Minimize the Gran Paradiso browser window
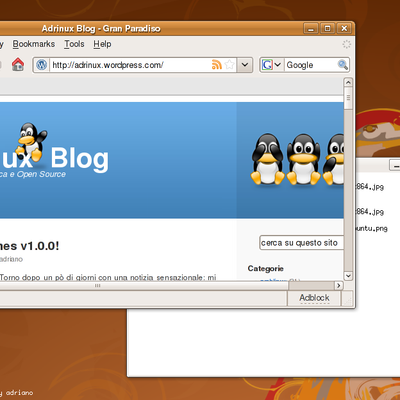 click(x=311, y=29)
